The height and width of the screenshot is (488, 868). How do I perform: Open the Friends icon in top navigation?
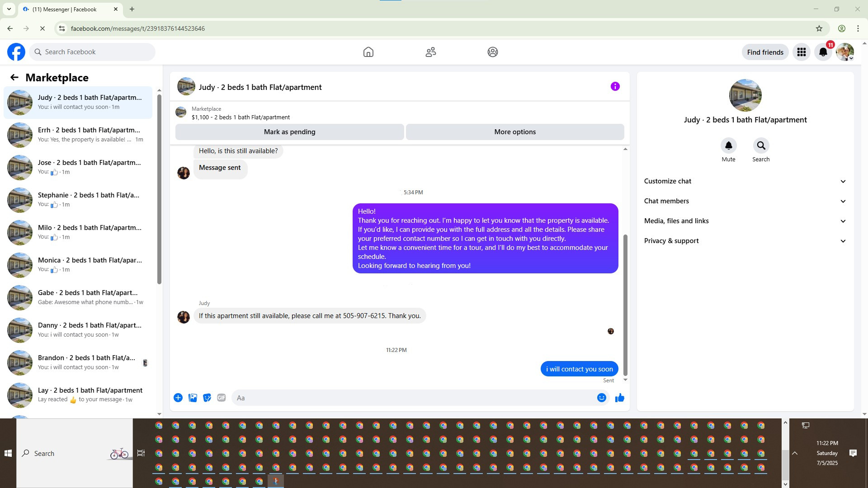pyautogui.click(x=430, y=52)
